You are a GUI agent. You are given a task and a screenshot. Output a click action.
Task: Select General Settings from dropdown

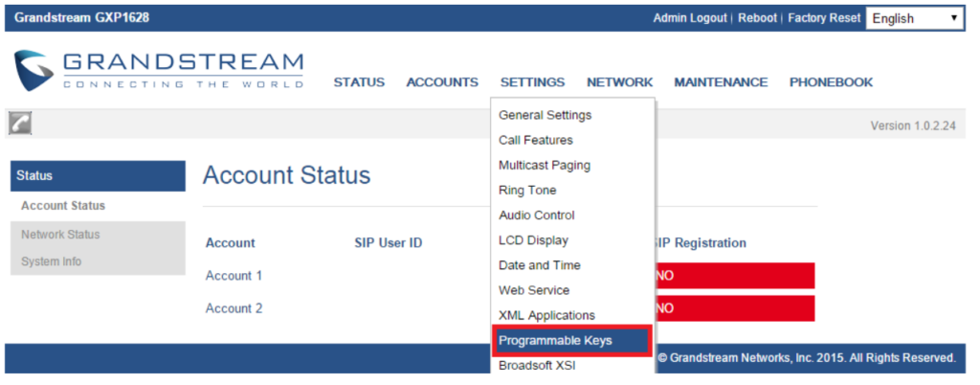pyautogui.click(x=572, y=115)
